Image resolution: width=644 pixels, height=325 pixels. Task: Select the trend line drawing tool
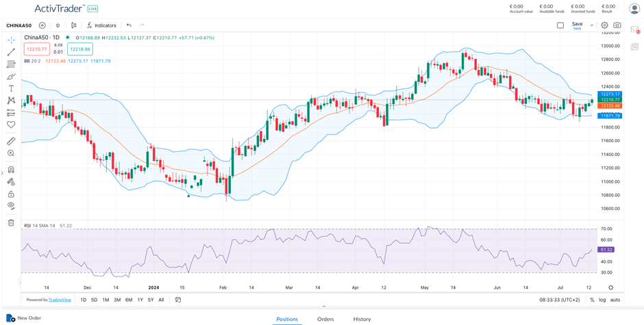pos(11,52)
